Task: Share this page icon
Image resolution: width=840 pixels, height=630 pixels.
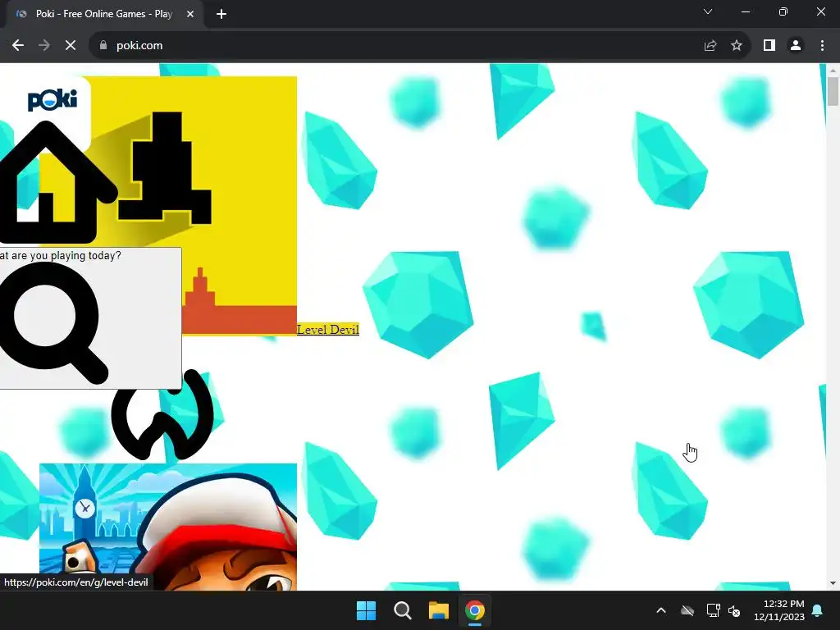Action: click(710, 46)
